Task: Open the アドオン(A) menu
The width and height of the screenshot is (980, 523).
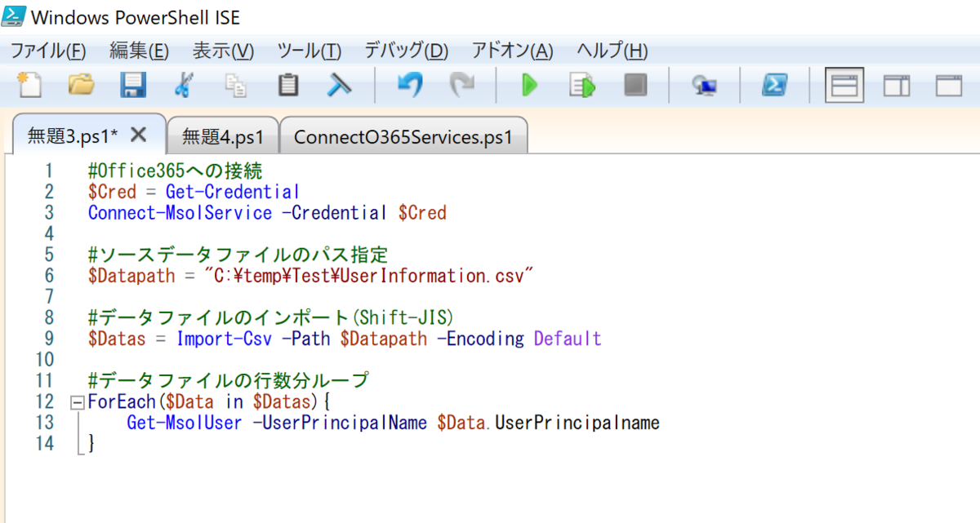Action: 512,51
